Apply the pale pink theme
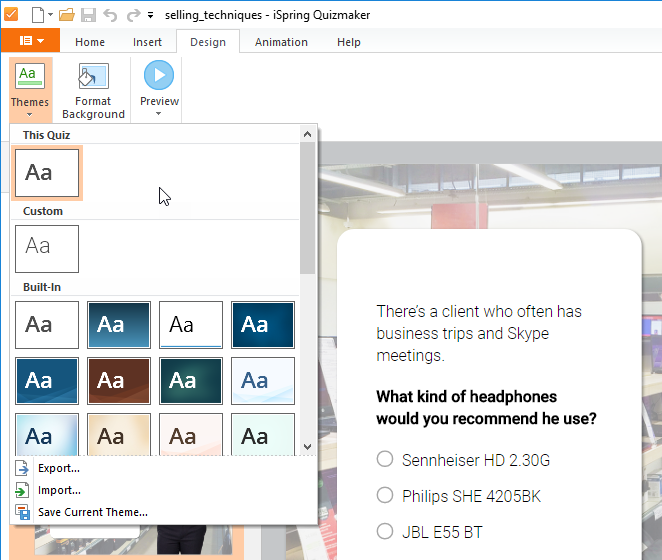 [x=191, y=435]
